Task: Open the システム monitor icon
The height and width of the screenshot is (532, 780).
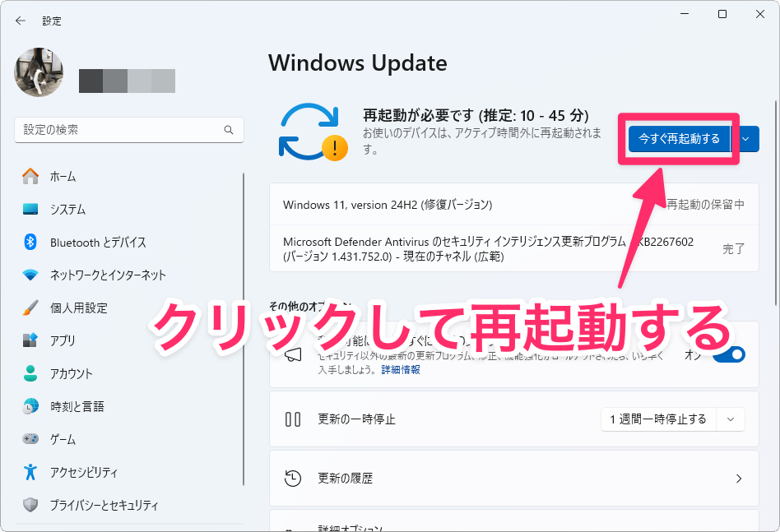Action: [x=30, y=210]
